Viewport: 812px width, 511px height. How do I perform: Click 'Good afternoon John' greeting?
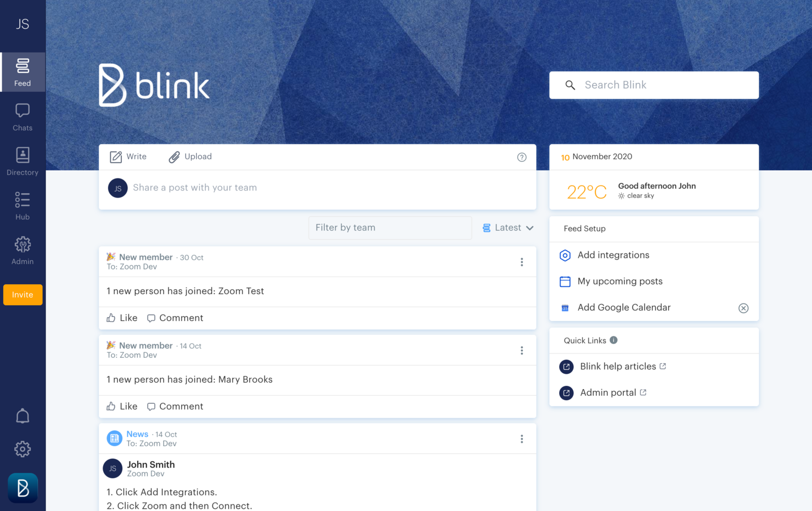pos(657,186)
